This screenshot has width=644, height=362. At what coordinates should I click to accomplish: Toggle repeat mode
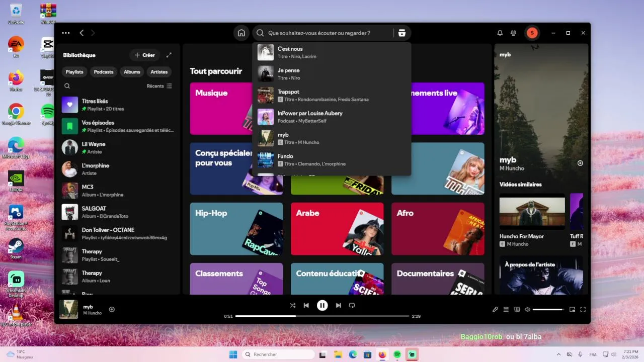tap(352, 305)
